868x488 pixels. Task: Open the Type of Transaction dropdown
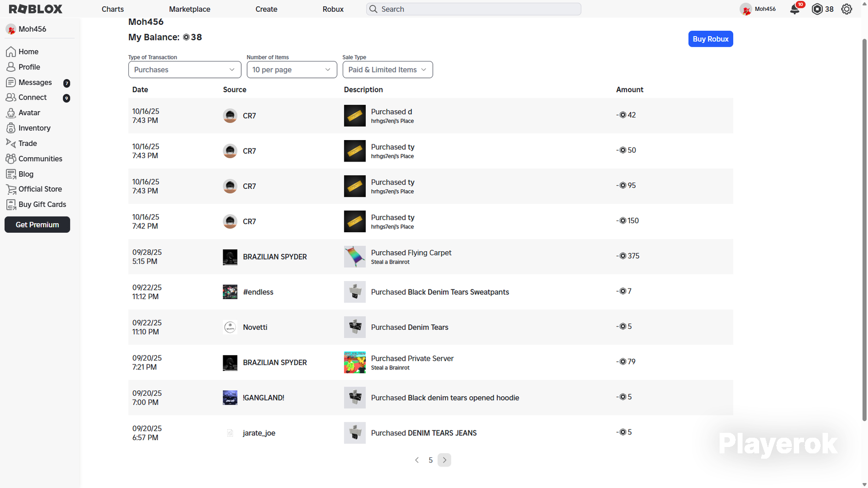point(185,70)
